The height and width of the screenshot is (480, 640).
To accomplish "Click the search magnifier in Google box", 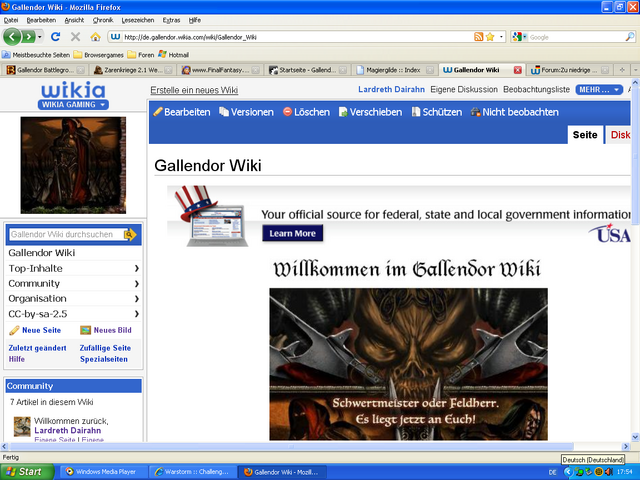I will click(x=630, y=37).
